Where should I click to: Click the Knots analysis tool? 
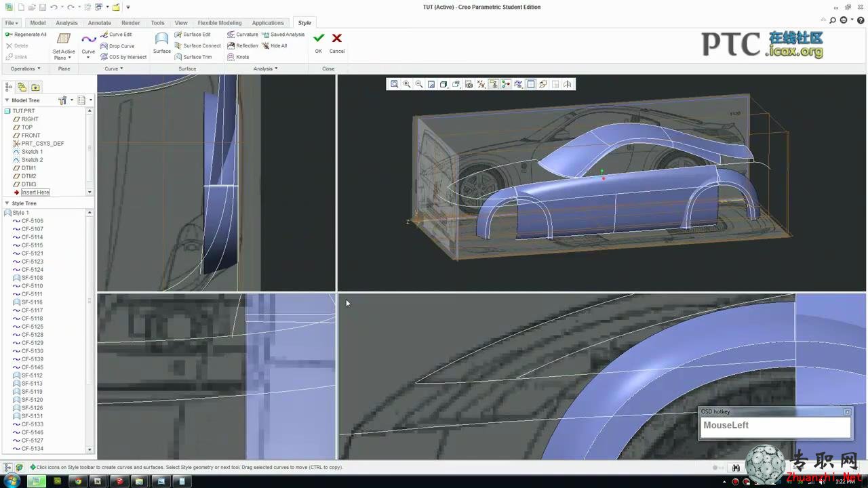tap(238, 57)
